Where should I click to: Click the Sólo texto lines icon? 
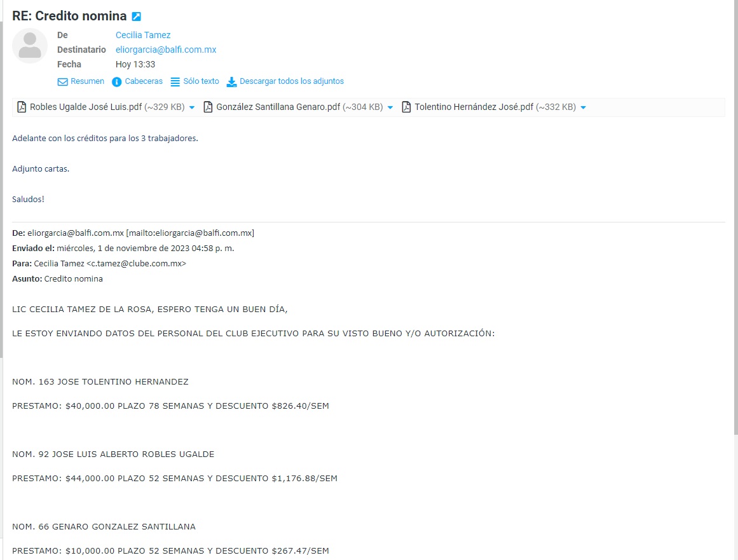(175, 82)
